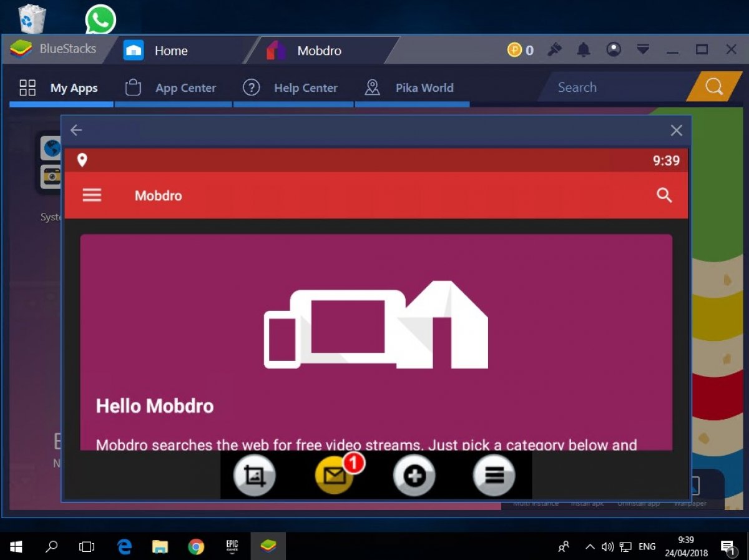Click the "Hello Mobdro" heading
The image size is (749, 560).
point(155,406)
